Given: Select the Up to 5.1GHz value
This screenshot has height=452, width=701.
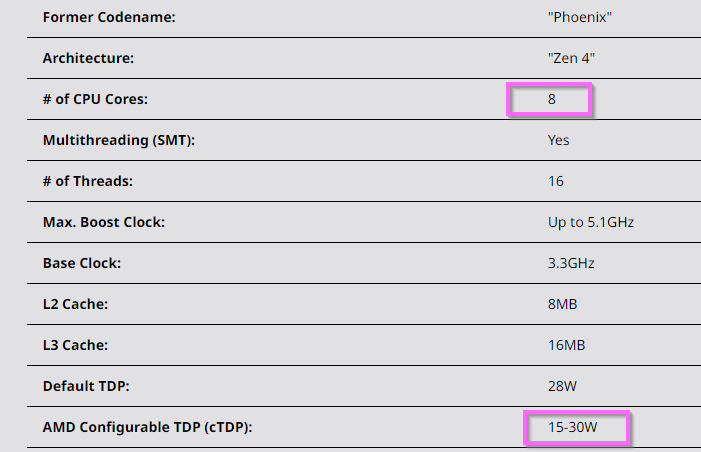Looking at the screenshot, I should point(591,222).
